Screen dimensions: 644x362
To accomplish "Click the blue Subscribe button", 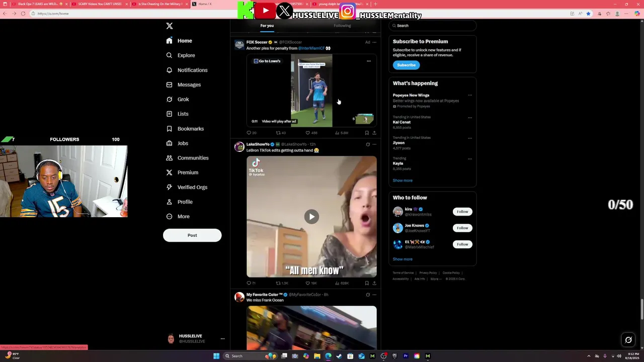I will pos(406,65).
